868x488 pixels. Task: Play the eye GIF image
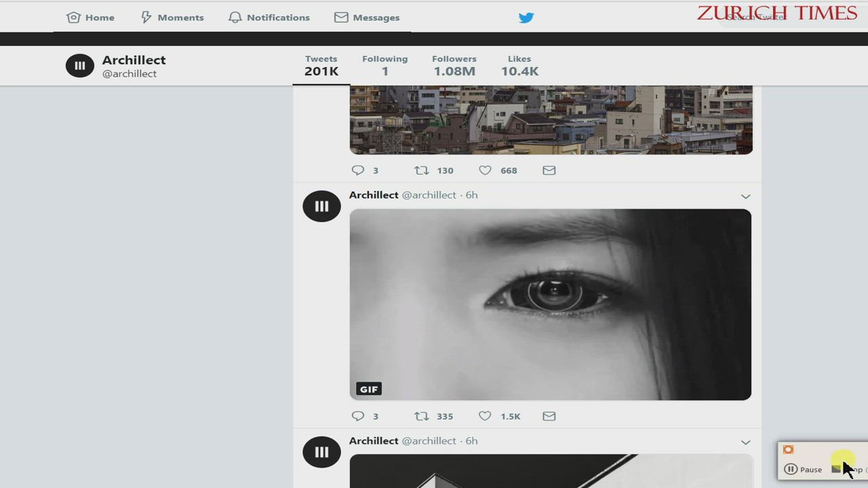(x=550, y=304)
